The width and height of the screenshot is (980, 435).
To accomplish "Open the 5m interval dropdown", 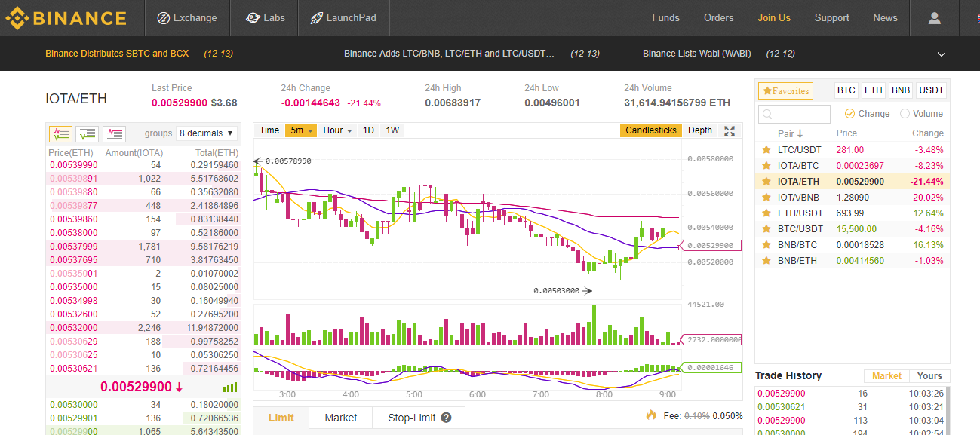I will [301, 130].
